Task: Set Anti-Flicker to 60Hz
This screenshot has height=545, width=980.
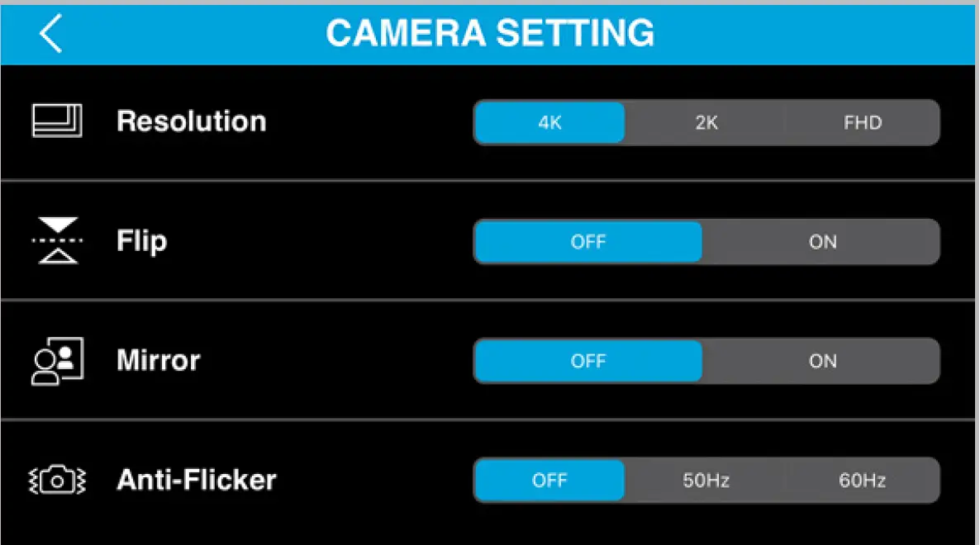Action: (863, 481)
